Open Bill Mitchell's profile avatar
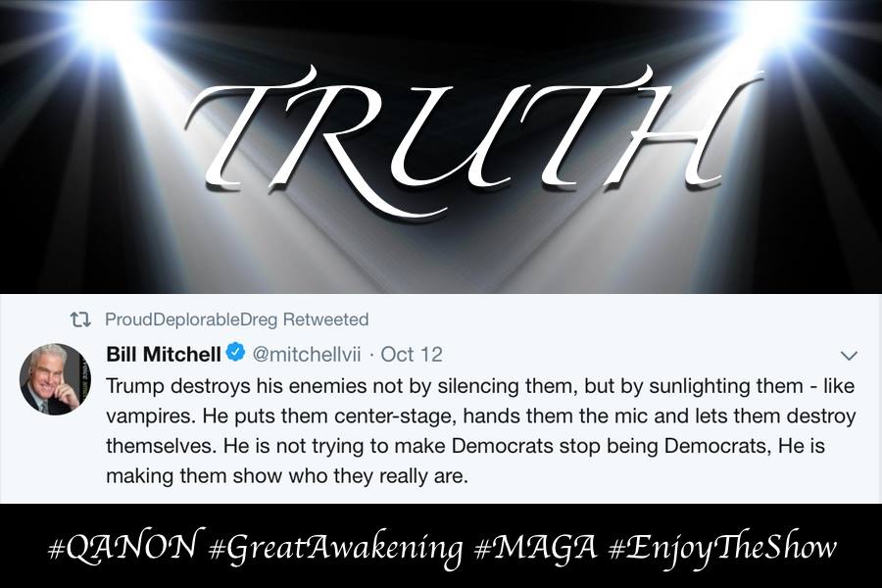The width and height of the screenshot is (882, 588). (x=55, y=379)
